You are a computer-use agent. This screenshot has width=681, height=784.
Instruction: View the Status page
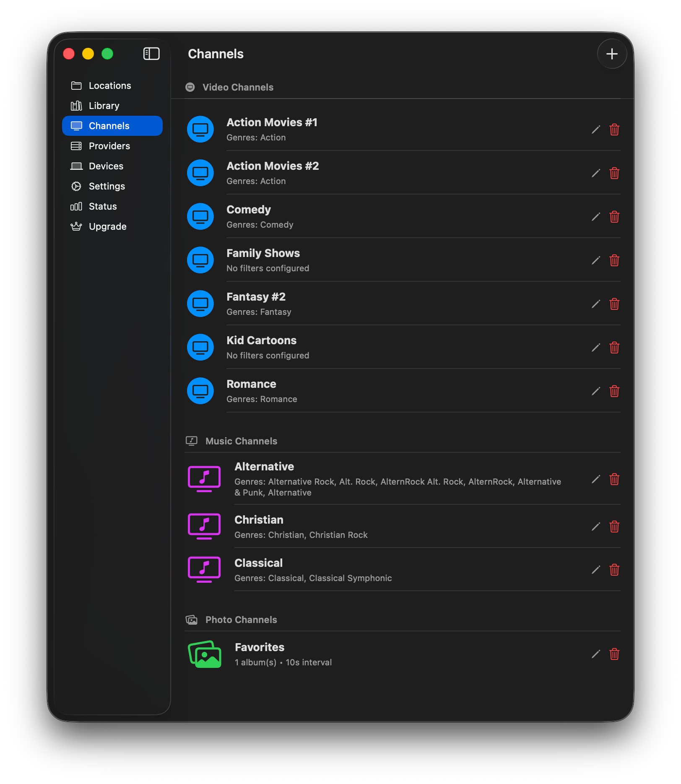(x=103, y=206)
